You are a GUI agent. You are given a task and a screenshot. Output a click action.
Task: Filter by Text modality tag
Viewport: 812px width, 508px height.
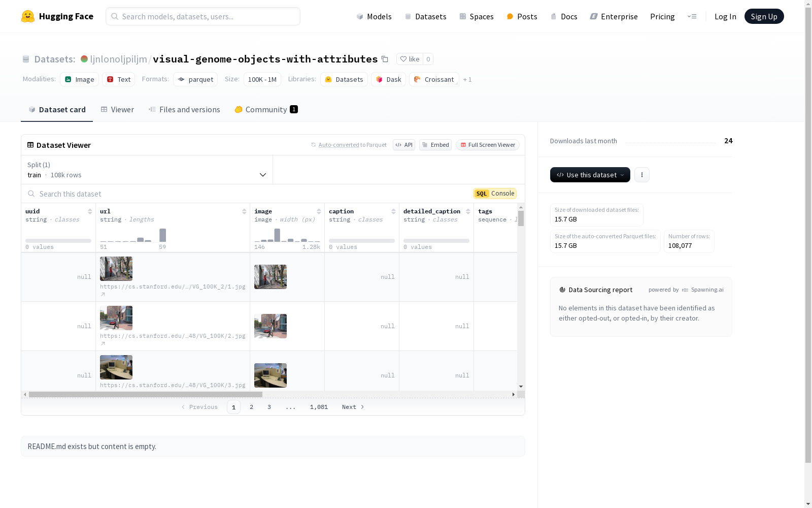[119, 79]
